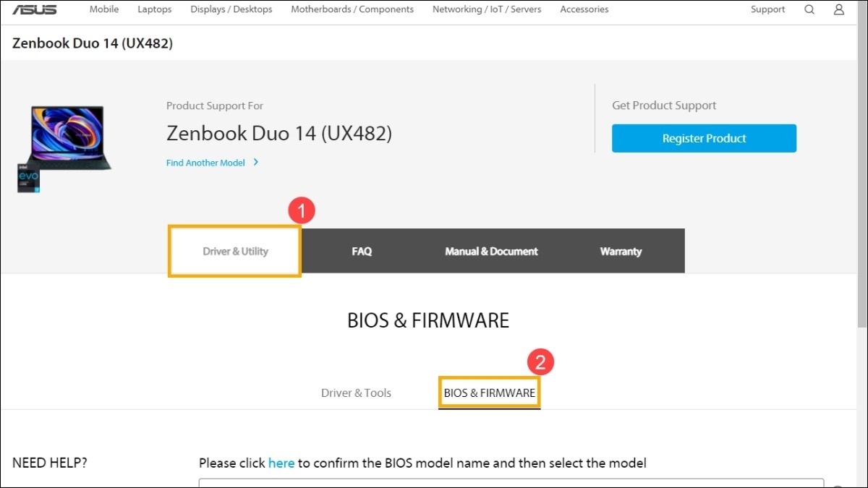Click the NEED HELP? text

tap(50, 463)
